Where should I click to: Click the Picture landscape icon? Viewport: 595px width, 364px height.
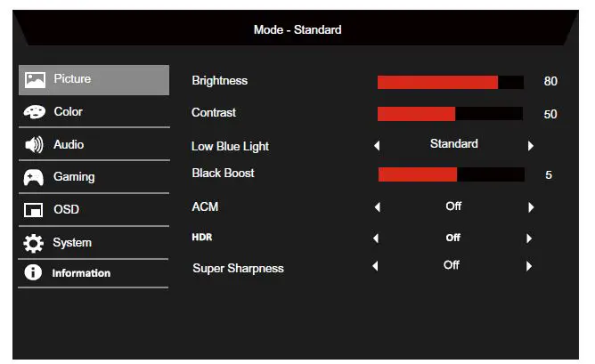[x=35, y=80]
